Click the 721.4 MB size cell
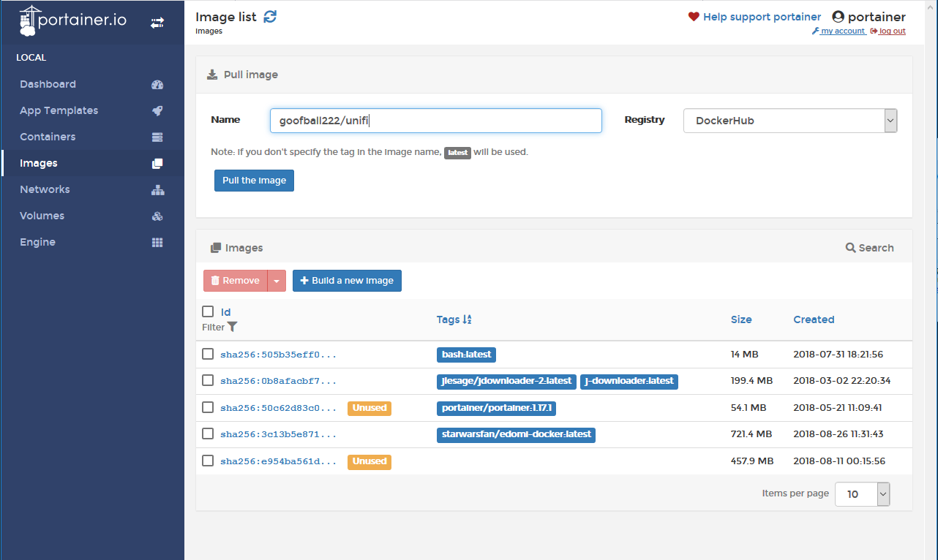 (751, 434)
